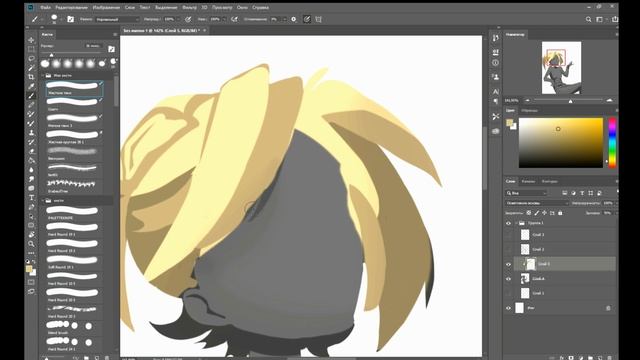Toggle pressure for size in options bar

click(x=307, y=19)
